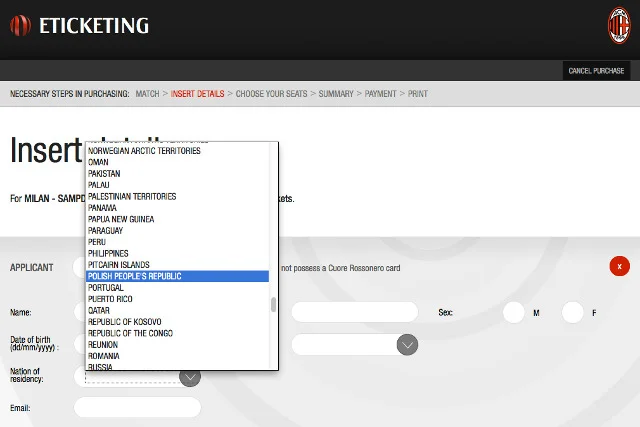Image resolution: width=640 pixels, height=427 pixels.
Task: Select M sex radio button
Action: pyautogui.click(x=513, y=313)
